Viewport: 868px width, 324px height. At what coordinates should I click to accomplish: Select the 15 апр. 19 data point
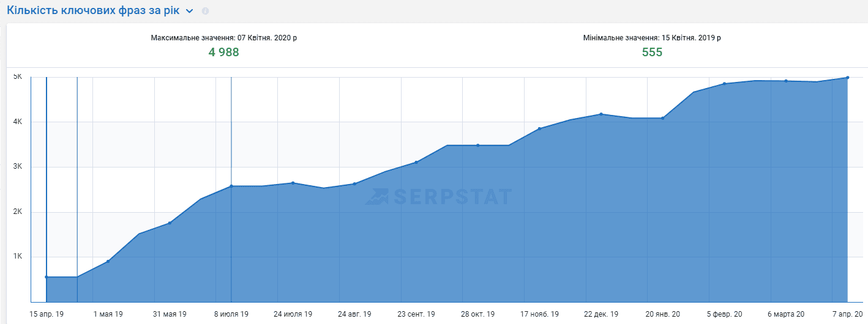click(47, 277)
